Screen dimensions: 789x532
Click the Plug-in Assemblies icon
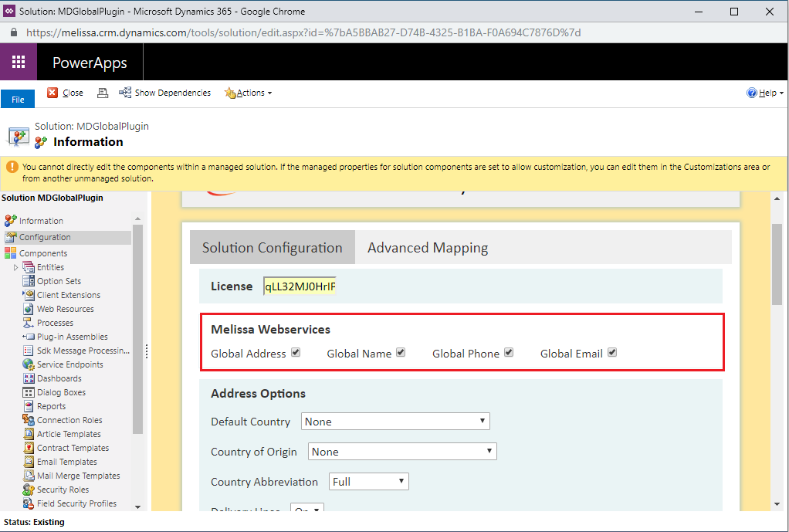point(29,336)
